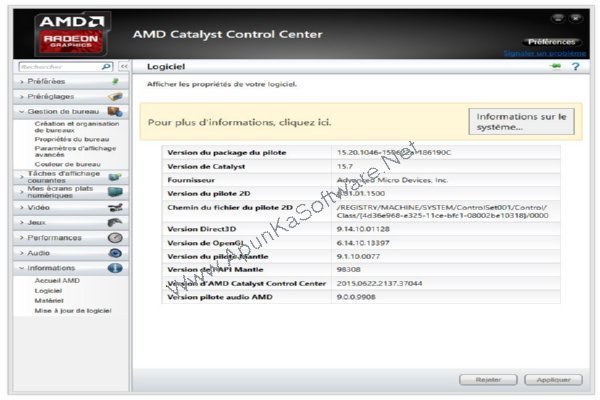Collapse the Gestion de bureau section

pos(22,112)
